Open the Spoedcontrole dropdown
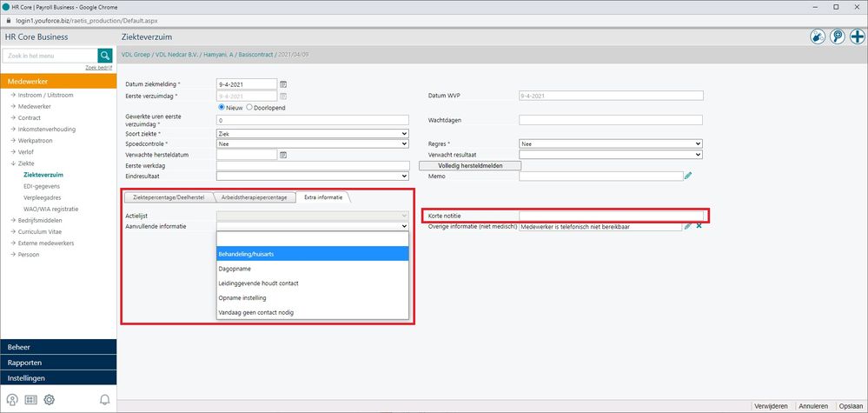868x413 pixels. point(312,143)
